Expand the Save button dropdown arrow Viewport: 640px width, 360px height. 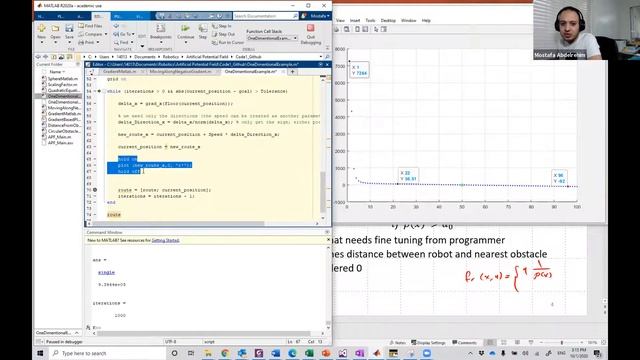pyautogui.click(x=69, y=42)
